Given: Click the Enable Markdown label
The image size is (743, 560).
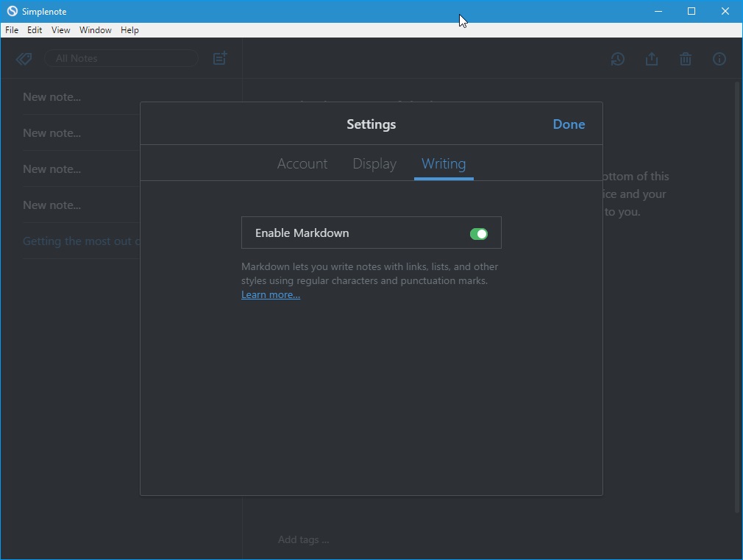Looking at the screenshot, I should point(302,233).
